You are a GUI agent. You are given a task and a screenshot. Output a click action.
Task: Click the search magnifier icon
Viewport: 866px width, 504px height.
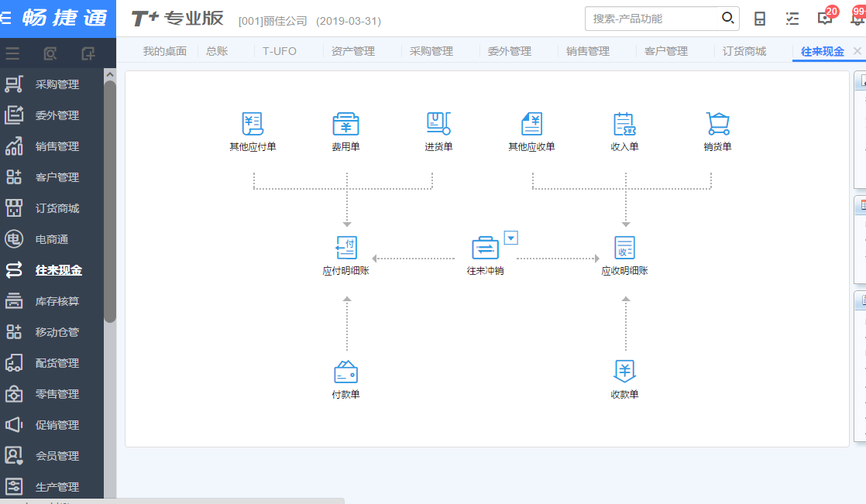[x=728, y=19]
